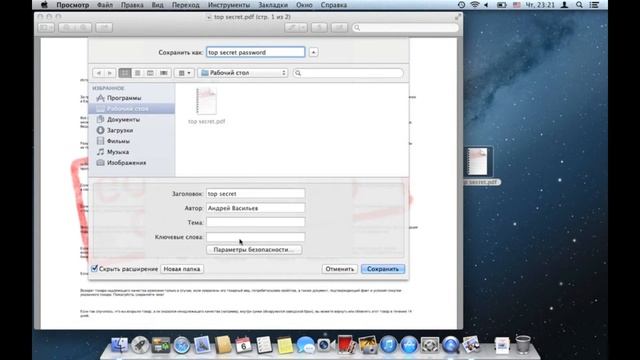
Task: Open System Preferences gear in Dock
Action: click(x=430, y=345)
